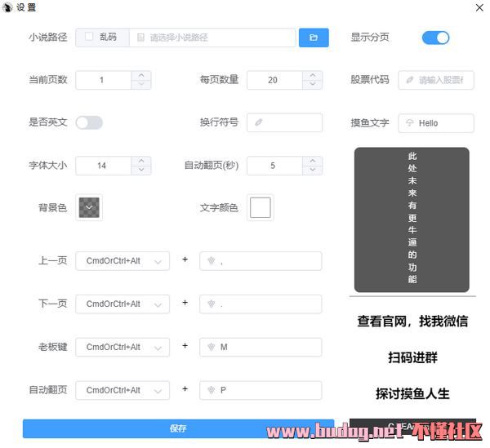
Task: Open the 背景色 color picker
Action: tap(89, 207)
